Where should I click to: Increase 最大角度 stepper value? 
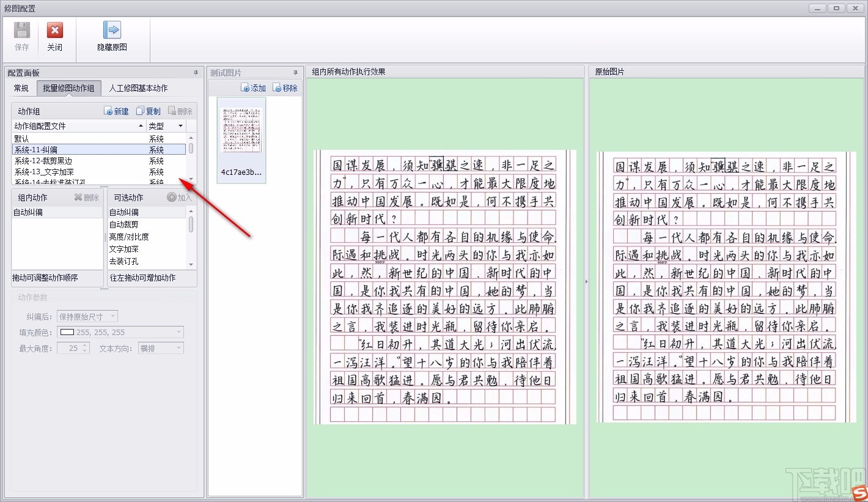coord(85,345)
